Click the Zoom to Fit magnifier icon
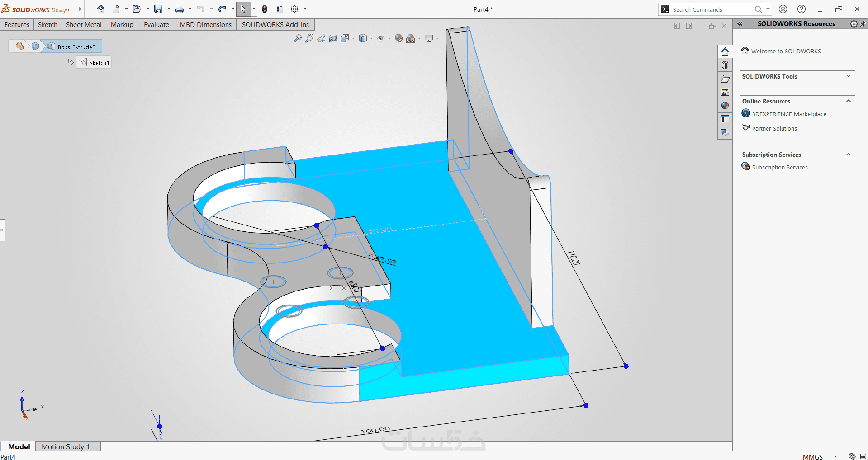 [x=297, y=39]
